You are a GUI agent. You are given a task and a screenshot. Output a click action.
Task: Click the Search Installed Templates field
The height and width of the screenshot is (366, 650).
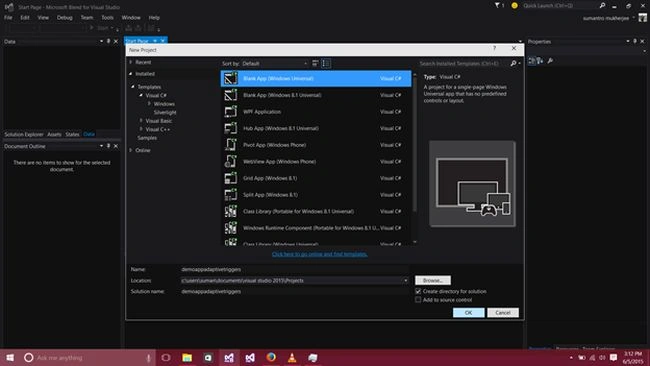463,63
